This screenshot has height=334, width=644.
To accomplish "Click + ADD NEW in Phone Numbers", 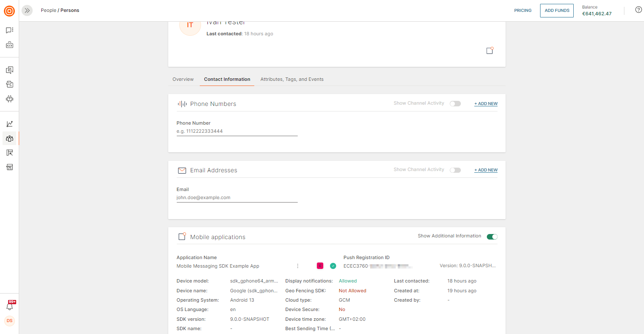I will [x=486, y=104].
